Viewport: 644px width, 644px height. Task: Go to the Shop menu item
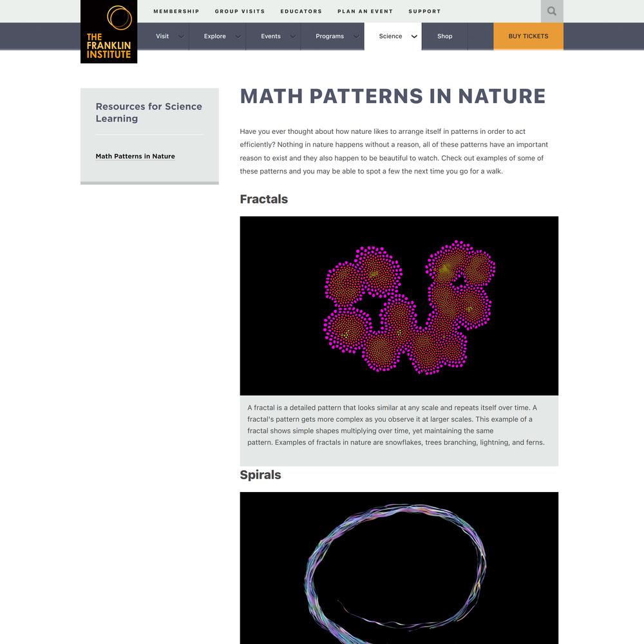[x=444, y=36]
